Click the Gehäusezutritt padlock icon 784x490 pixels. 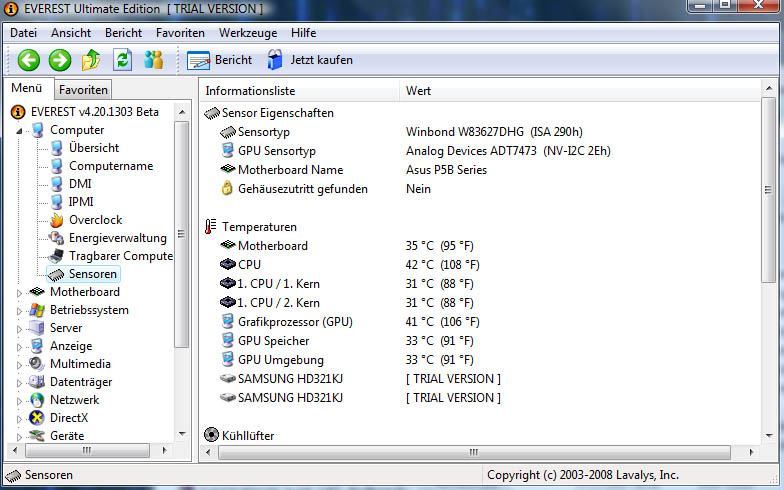click(x=227, y=188)
